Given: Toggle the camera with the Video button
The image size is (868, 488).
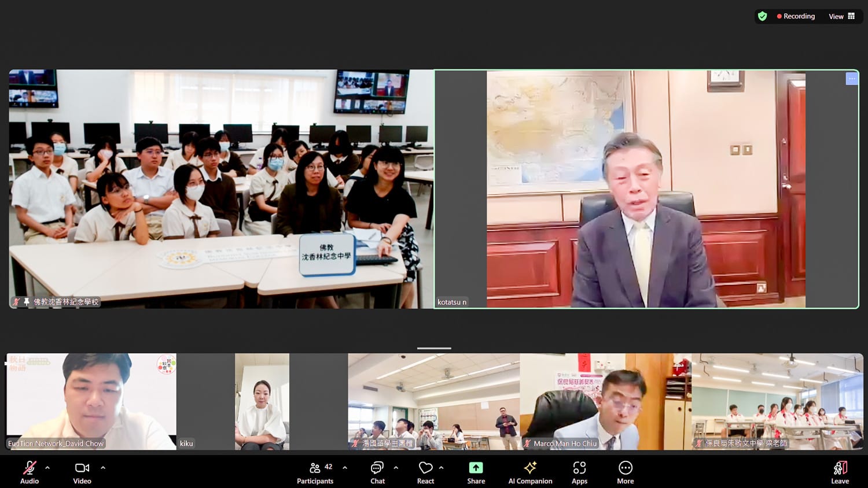Looking at the screenshot, I should 82,468.
